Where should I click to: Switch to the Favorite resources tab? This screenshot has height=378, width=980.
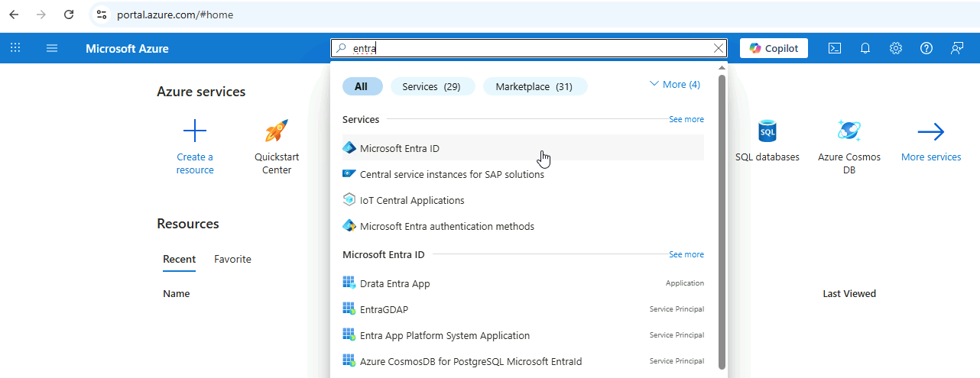[x=232, y=259]
